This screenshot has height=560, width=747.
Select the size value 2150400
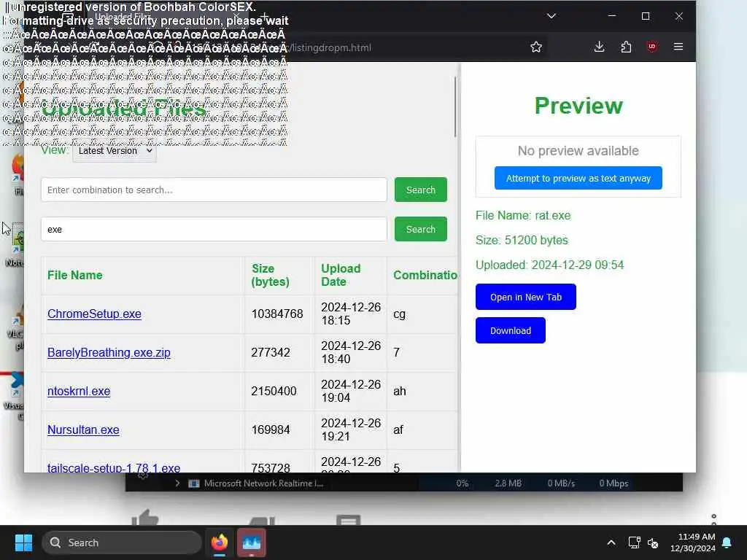274,391
